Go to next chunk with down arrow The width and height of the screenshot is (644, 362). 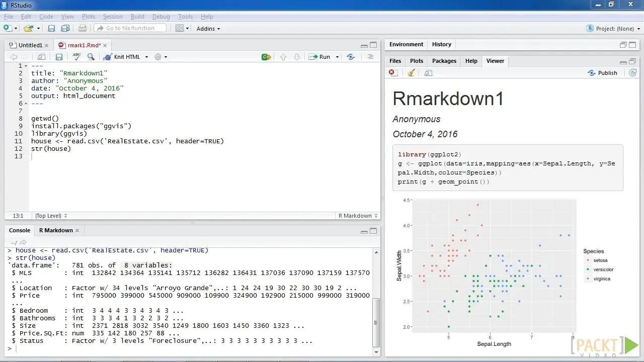[x=297, y=57]
